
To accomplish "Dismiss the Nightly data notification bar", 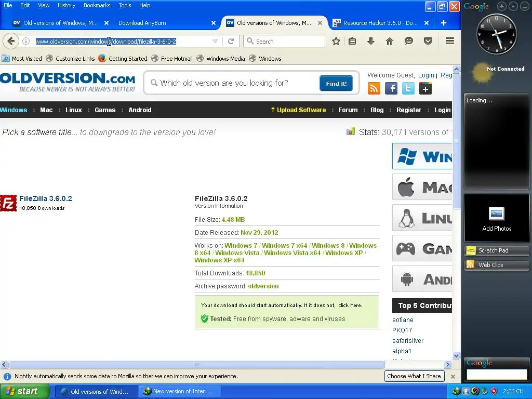I will coord(453,376).
